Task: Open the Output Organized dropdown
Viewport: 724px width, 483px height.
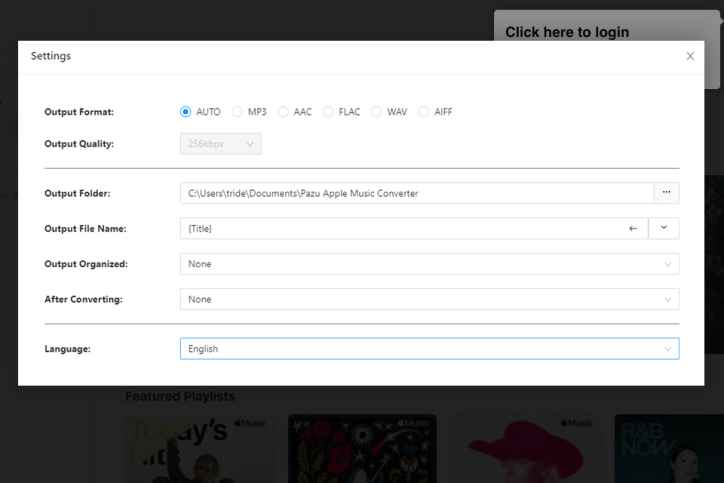Action: 429,264
